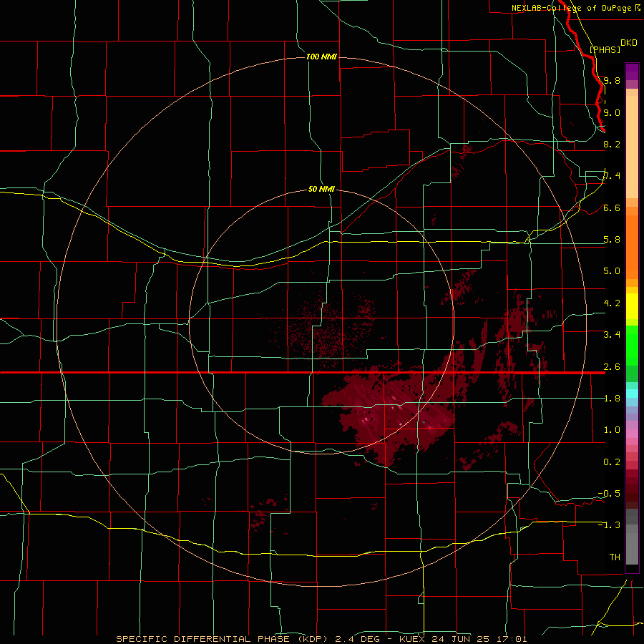The width and height of the screenshot is (644, 644).
Task: Click the 1.8 value on the scale
Action: [612, 399]
